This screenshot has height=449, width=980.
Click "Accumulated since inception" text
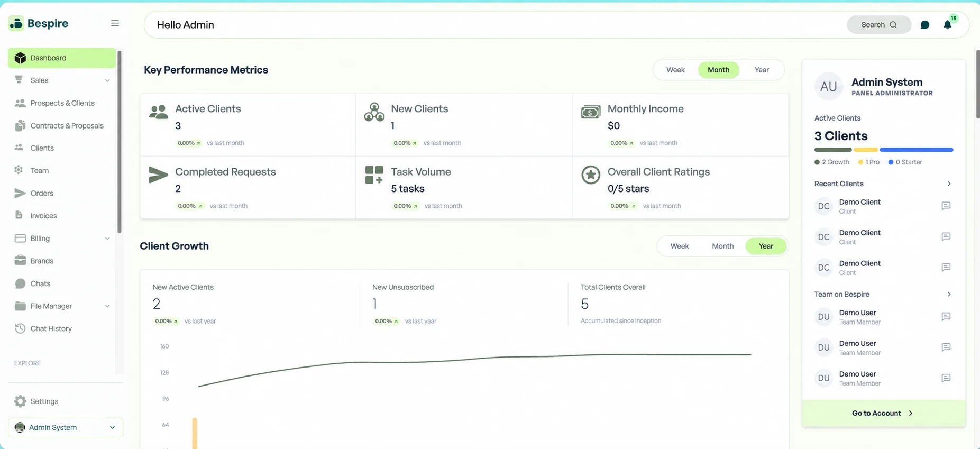coord(621,321)
